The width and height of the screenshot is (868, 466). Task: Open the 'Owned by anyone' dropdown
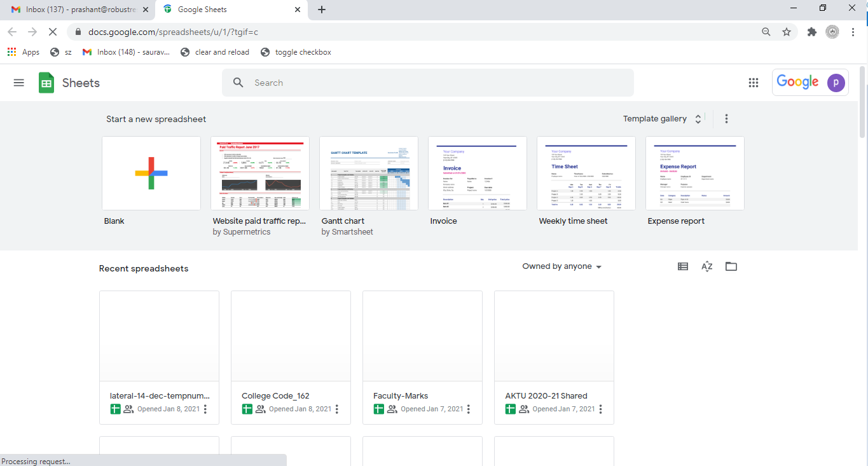coord(561,266)
